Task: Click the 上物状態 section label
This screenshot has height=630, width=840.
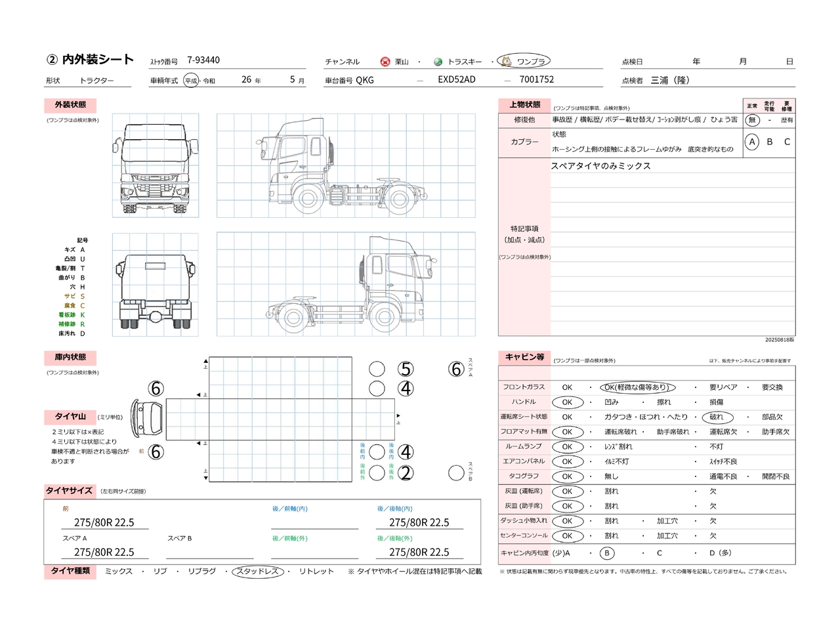Action: (x=524, y=105)
